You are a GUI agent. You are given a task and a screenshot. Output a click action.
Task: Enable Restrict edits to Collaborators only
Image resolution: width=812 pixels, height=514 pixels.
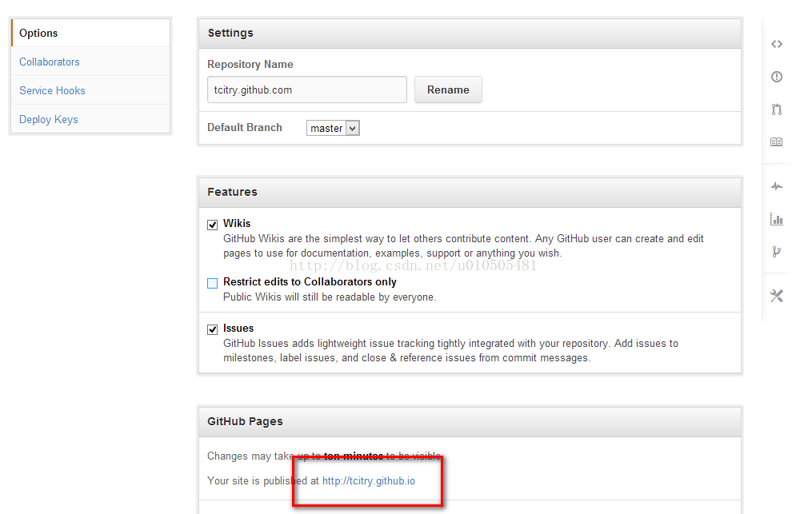click(x=213, y=283)
